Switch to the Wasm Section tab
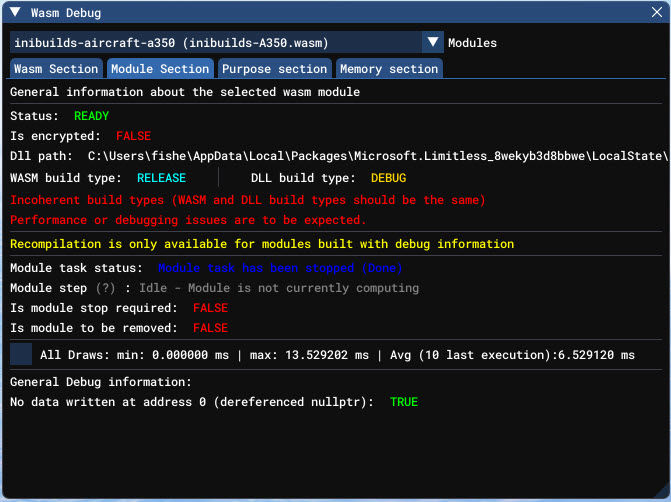This screenshot has height=502, width=671. point(56,69)
